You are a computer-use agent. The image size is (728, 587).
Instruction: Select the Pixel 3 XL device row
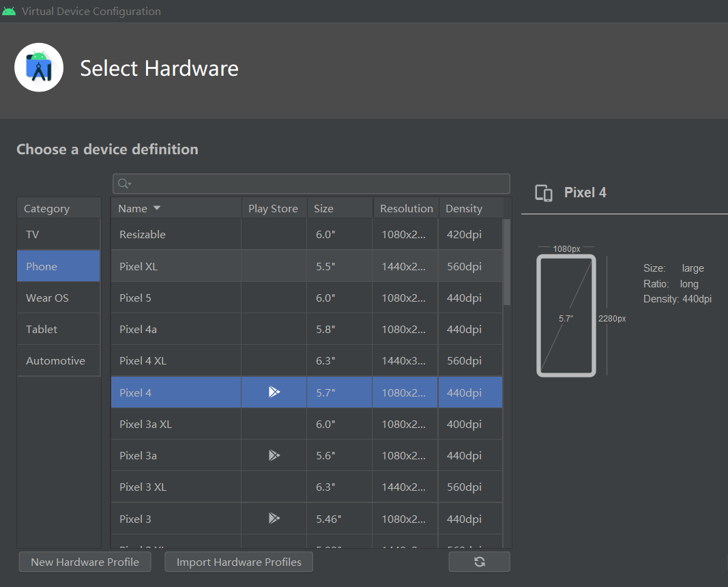pos(306,487)
